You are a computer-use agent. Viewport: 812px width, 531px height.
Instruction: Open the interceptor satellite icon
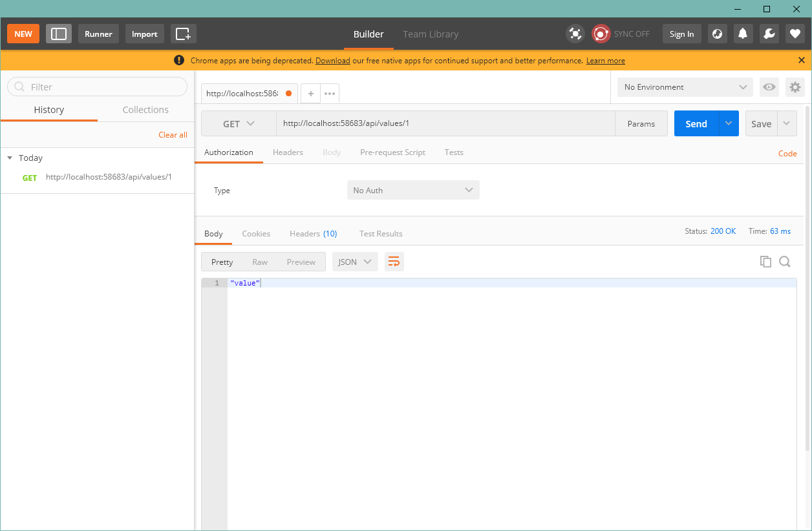pyautogui.click(x=575, y=34)
